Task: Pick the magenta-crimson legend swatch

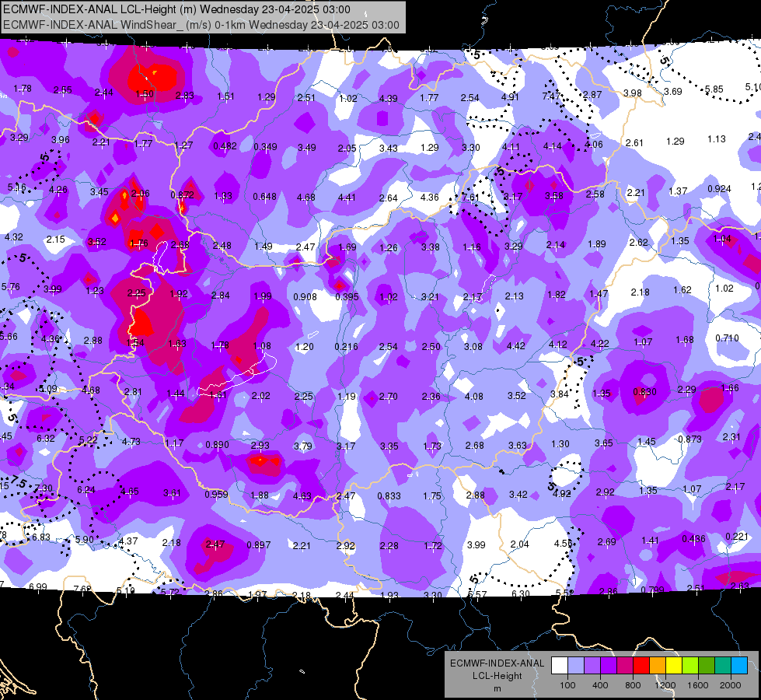Action: coord(625,666)
